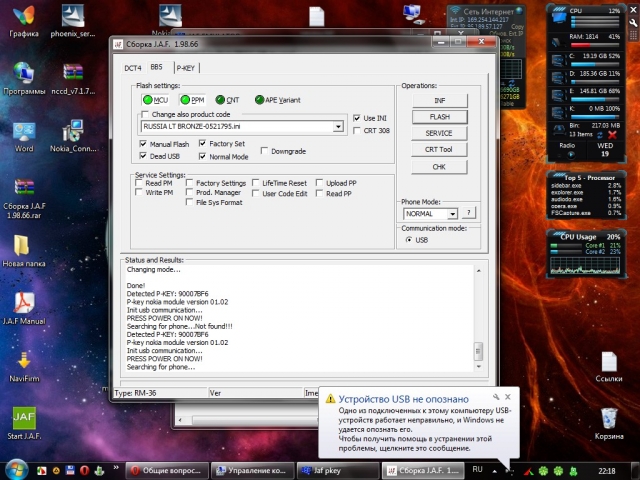The image size is (640, 480).
Task: Switch to the P-KEY tab
Action: (186, 68)
